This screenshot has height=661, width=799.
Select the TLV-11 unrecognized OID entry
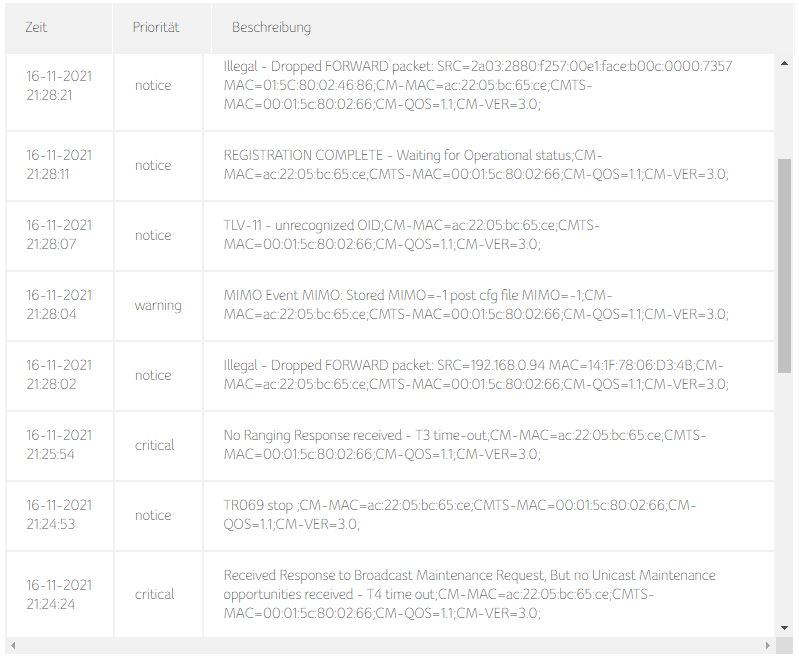tap(411, 235)
